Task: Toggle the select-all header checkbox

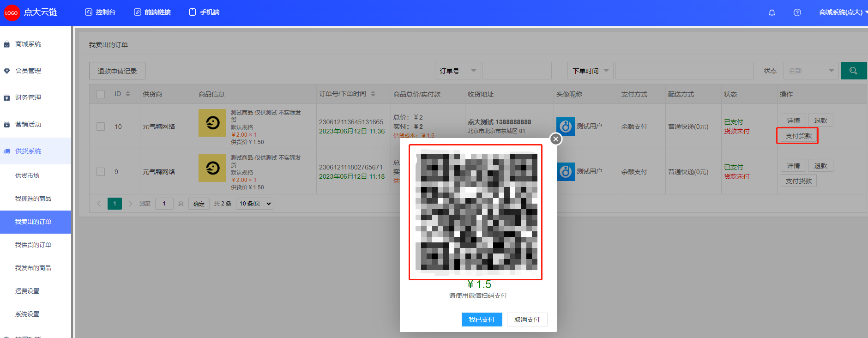Action: (x=101, y=94)
